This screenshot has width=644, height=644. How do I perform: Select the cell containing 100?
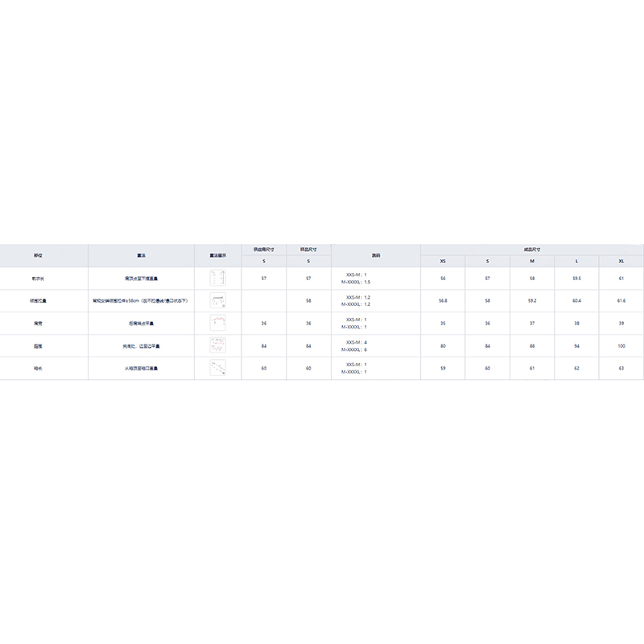click(x=621, y=345)
